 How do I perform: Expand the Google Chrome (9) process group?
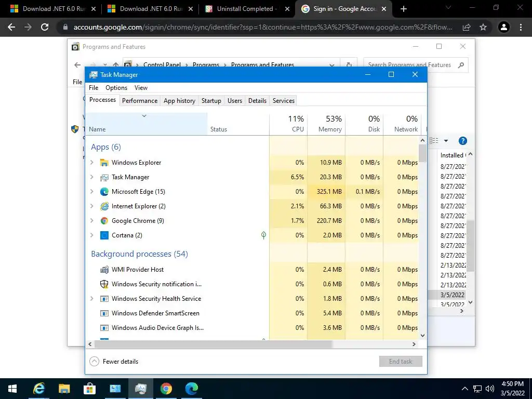(91, 221)
